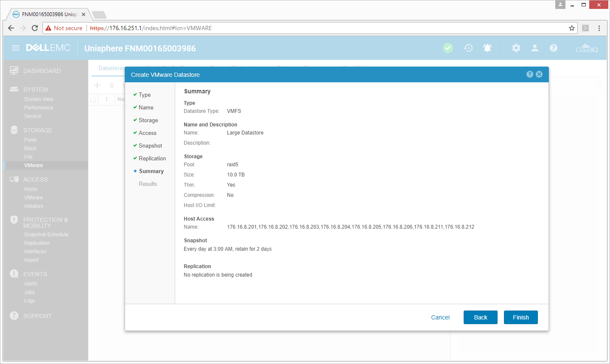Bookmark page with the star icon
Viewport: 610px width, 364px height.
click(572, 28)
